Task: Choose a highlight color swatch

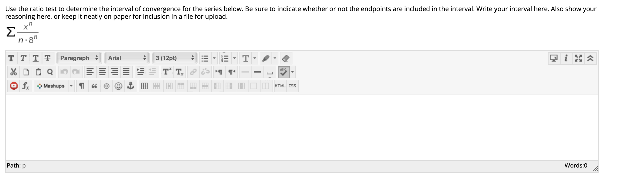Action: point(275,58)
